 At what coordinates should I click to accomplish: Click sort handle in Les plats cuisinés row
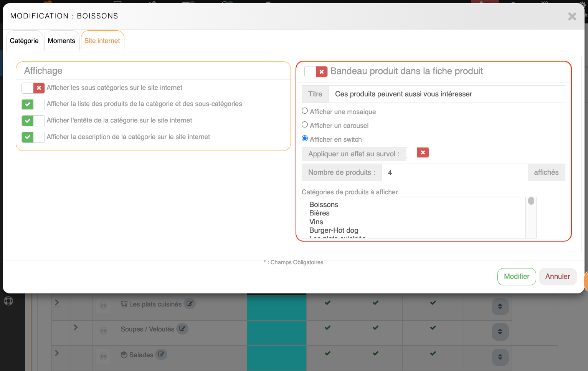(500, 306)
